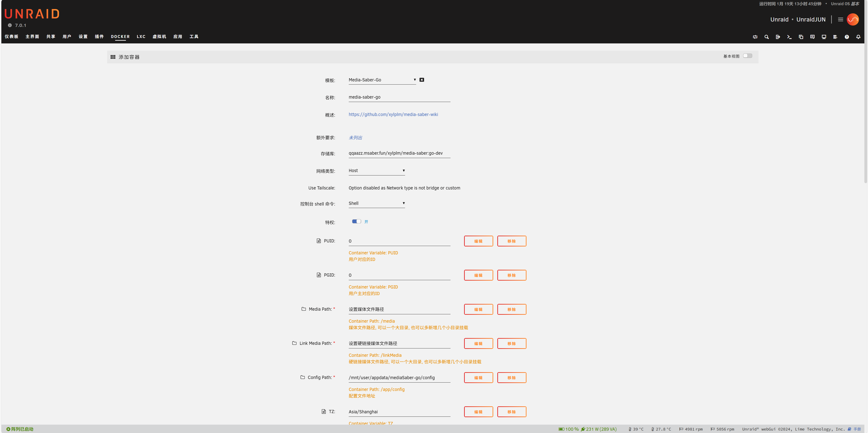Click the logout arrow icon
The height and width of the screenshot is (433, 868).
pyautogui.click(x=778, y=37)
